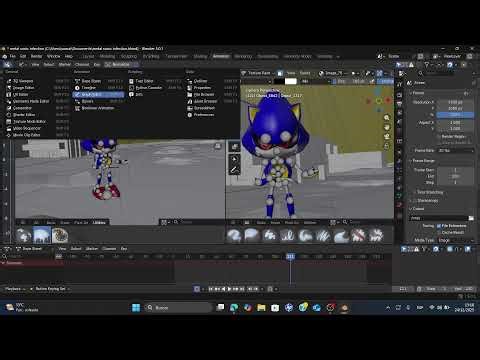This screenshot has width=480, height=360.
Task: Open the File menu
Action: coord(13,56)
